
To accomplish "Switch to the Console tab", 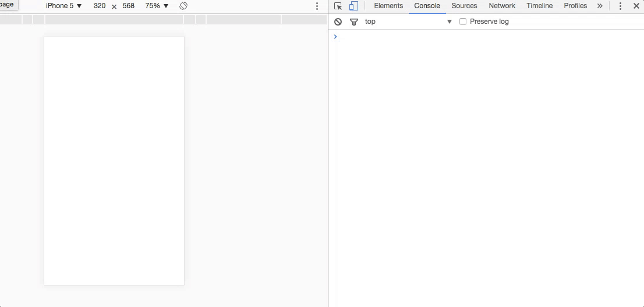I will (427, 6).
